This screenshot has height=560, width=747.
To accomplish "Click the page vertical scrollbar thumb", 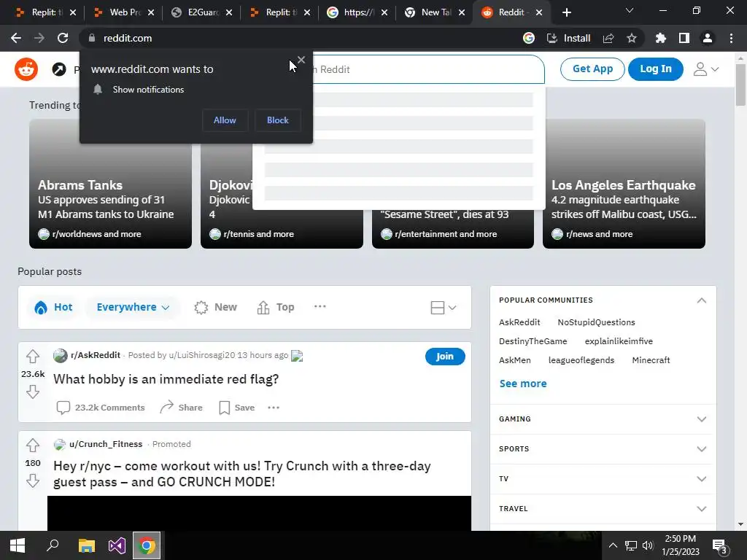I will [740, 85].
